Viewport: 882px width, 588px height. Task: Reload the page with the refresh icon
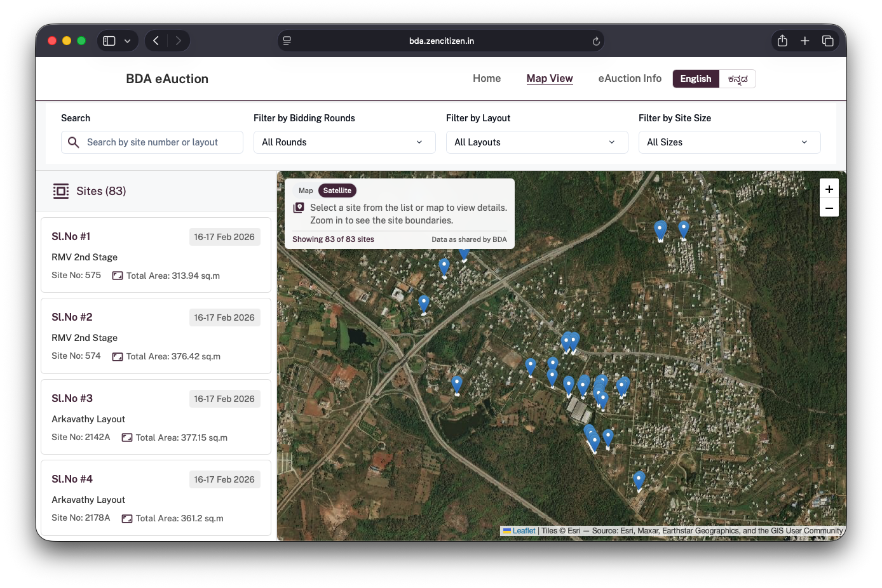(595, 41)
